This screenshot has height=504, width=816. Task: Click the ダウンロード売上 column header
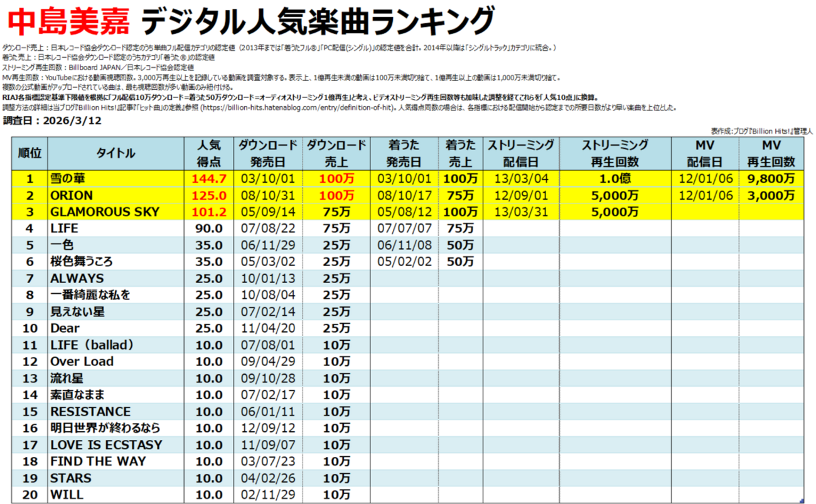coord(335,153)
